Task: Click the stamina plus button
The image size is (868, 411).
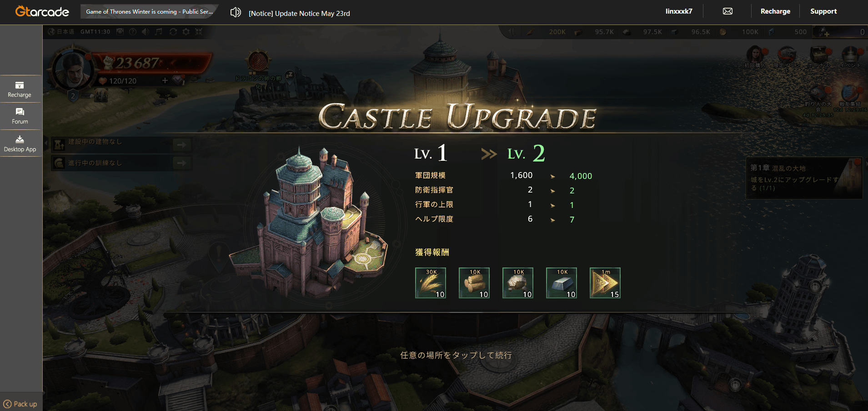Action: (165, 80)
